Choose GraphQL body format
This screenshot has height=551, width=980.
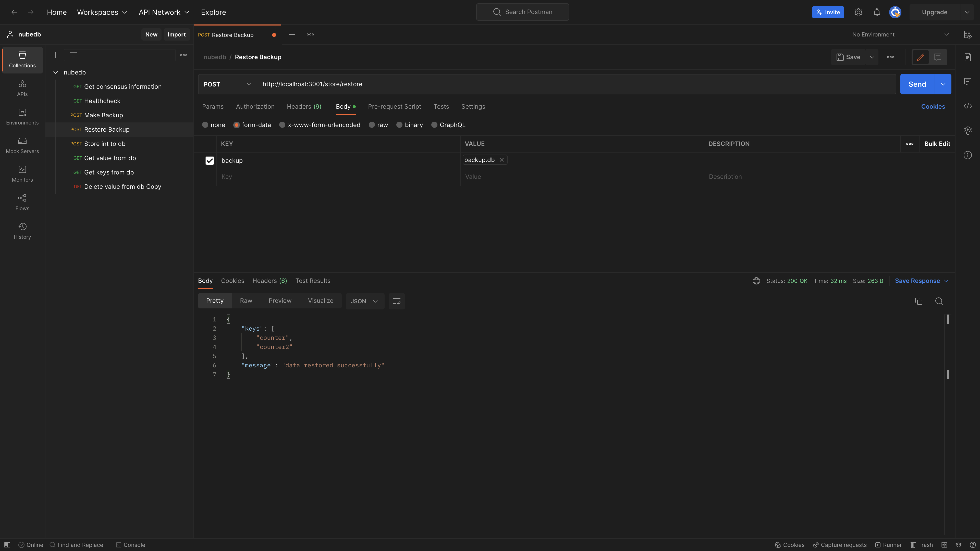click(x=434, y=125)
